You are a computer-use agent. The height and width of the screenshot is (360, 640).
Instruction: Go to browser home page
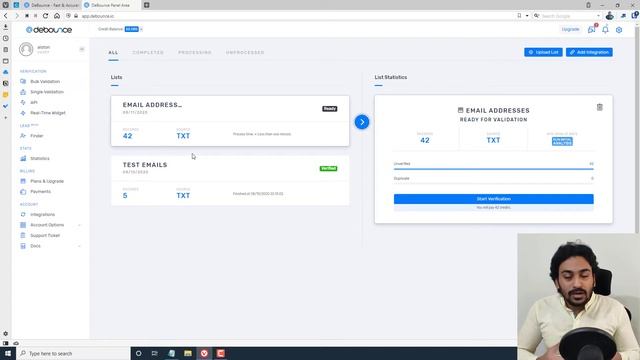(x=57, y=16)
